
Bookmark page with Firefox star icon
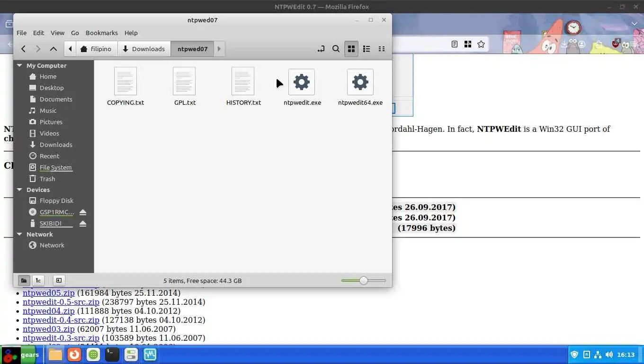tap(481, 44)
